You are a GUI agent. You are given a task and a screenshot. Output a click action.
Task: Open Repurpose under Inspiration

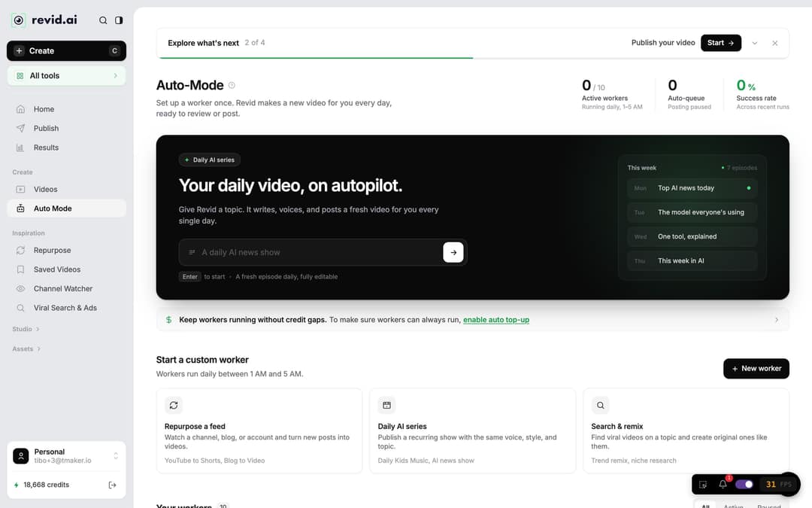(66, 251)
